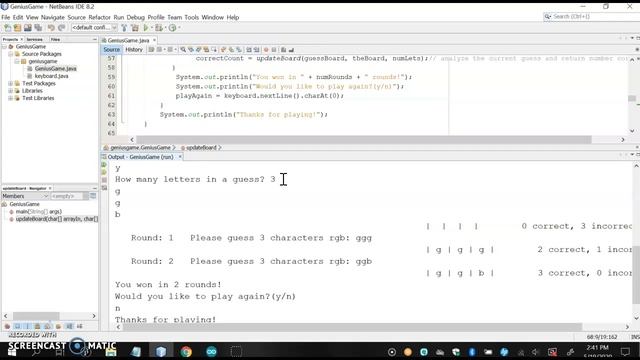
Task: Expand the Libraries node
Action: click(11, 91)
